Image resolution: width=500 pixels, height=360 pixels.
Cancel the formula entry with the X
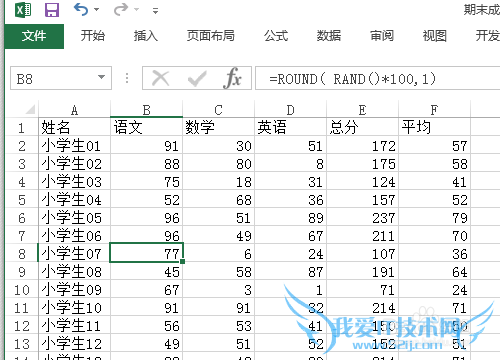tap(160, 79)
